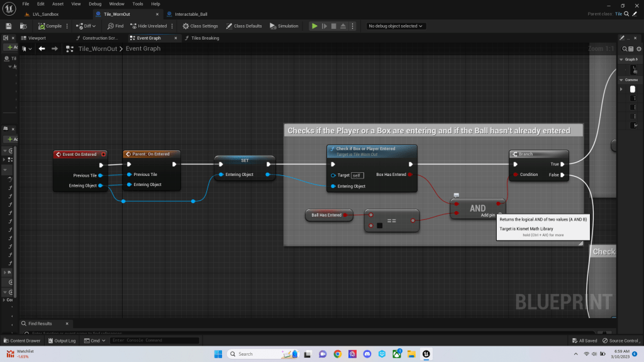This screenshot has height=362, width=644.
Task: Open Class Settings
Action: (200, 26)
